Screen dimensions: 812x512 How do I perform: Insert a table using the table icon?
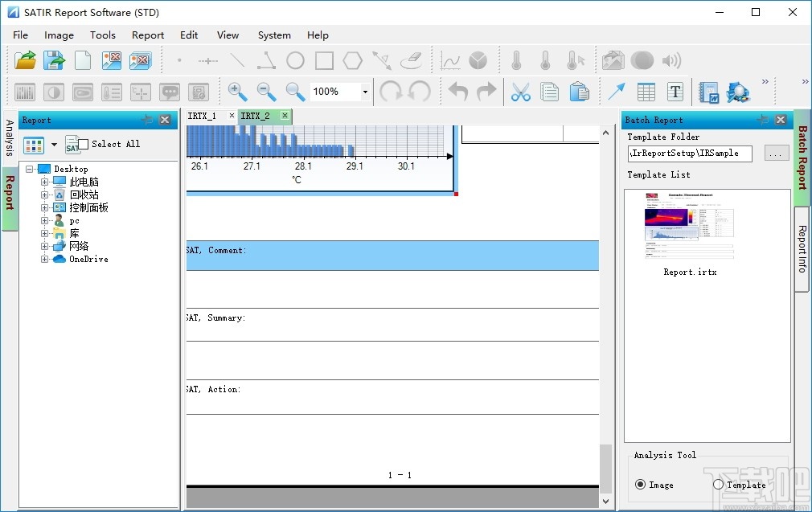click(x=646, y=92)
